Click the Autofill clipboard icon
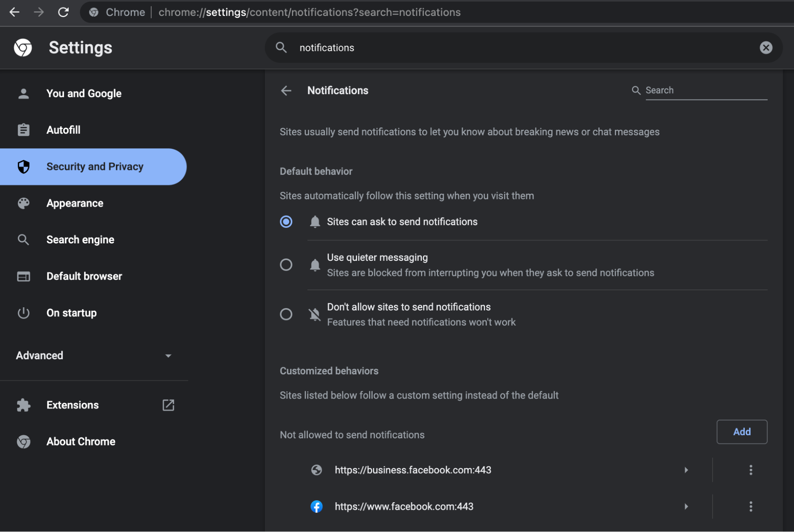This screenshot has height=532, width=794. click(24, 130)
